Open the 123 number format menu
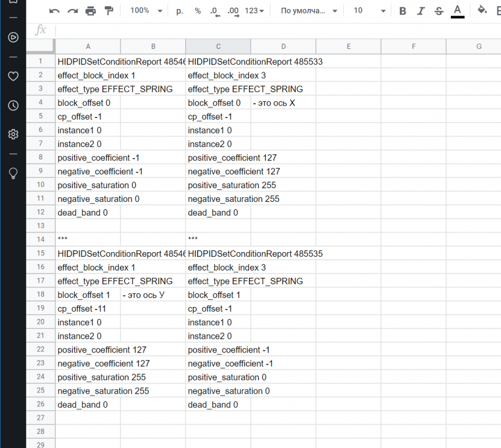 click(x=255, y=11)
